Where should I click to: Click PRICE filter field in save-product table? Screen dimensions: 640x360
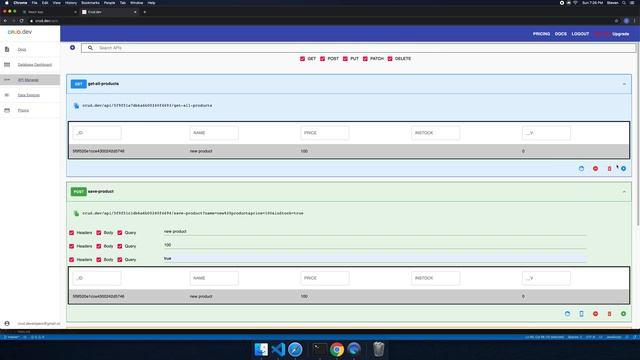[325, 278]
